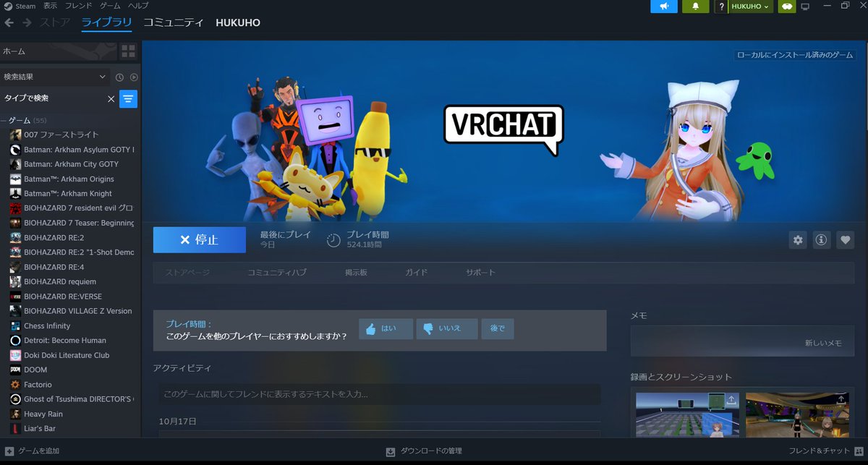
Task: Show VRChat game info icon
Action: 821,240
